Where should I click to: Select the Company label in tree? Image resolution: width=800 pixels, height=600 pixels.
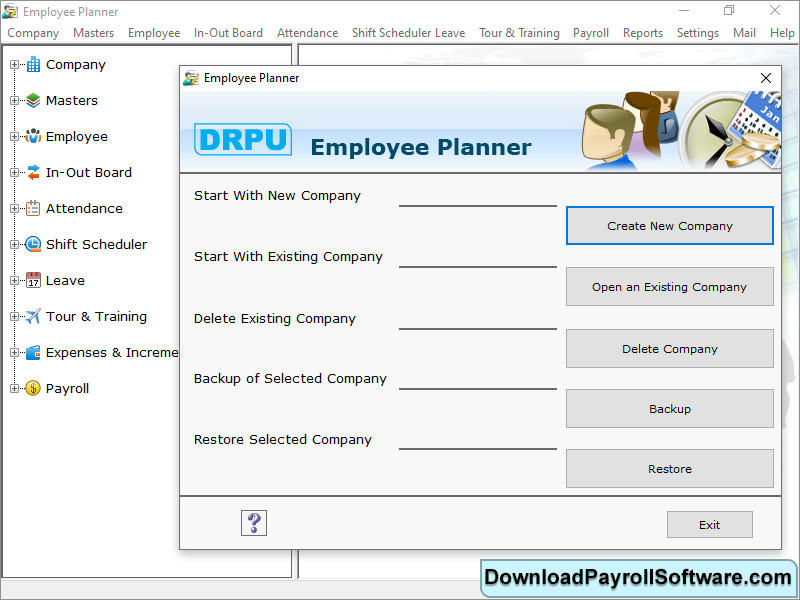[x=76, y=65]
